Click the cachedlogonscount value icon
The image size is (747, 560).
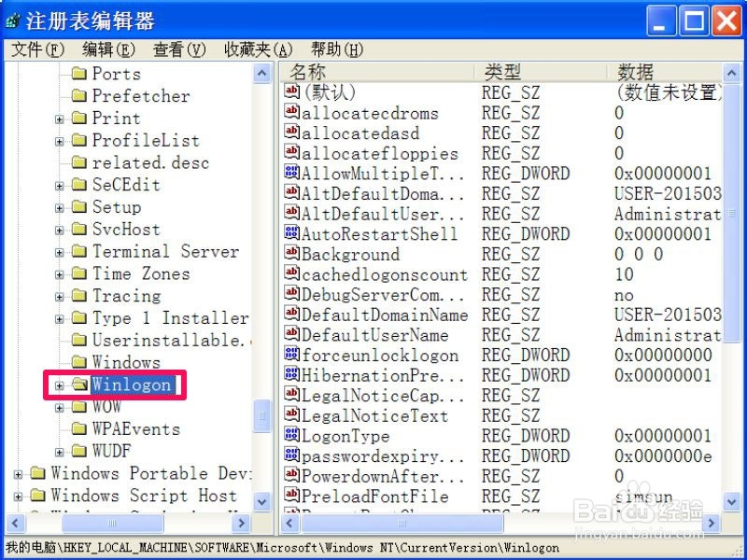(x=291, y=274)
